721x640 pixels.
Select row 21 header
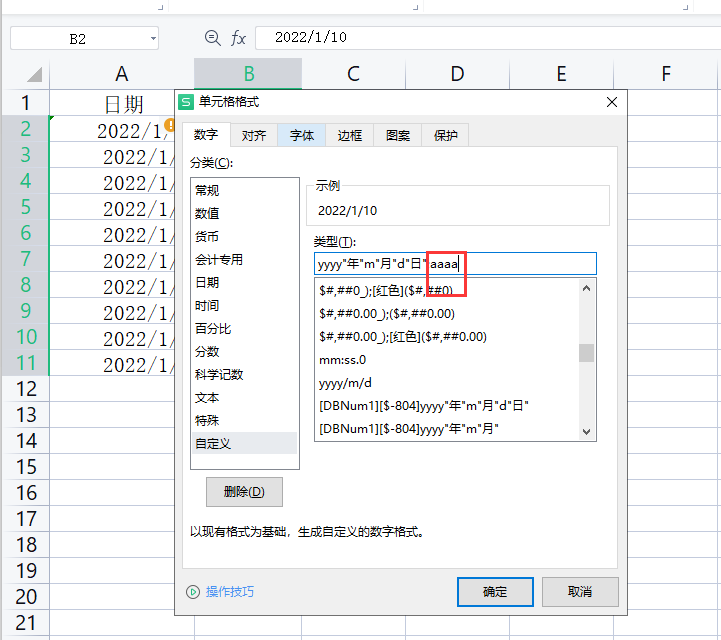25,623
